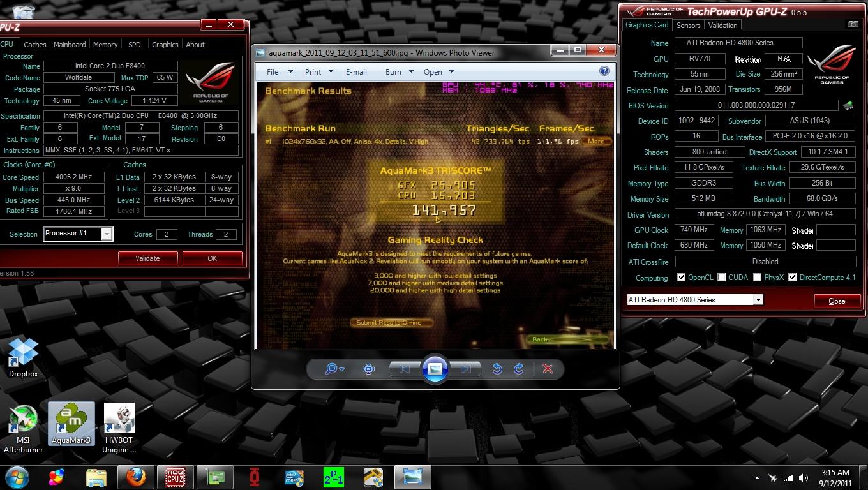Delete photo with red X icon

point(547,369)
